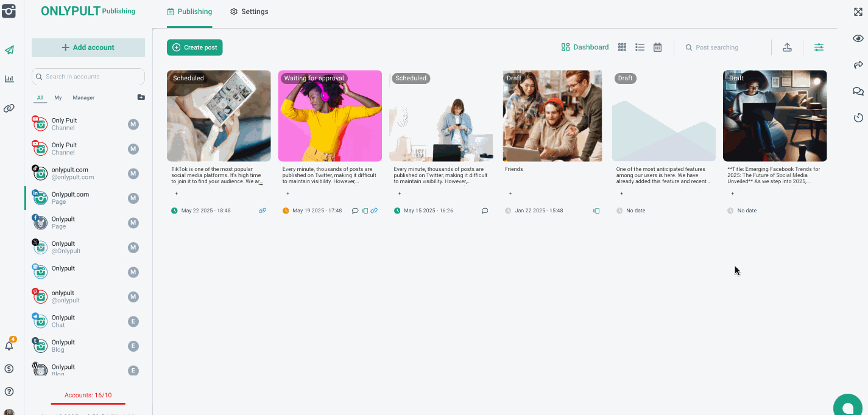This screenshot has height=415, width=868.
Task: Switch to grid view icon
Action: tap(622, 47)
